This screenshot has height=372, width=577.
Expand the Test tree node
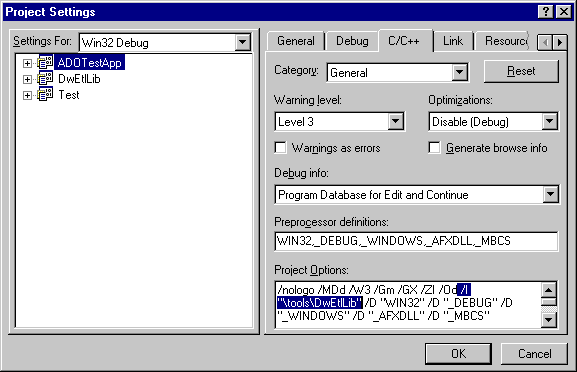(27, 95)
